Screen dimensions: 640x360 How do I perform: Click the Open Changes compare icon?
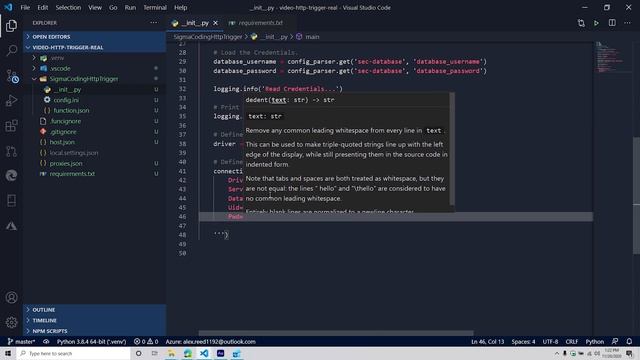[581, 23]
